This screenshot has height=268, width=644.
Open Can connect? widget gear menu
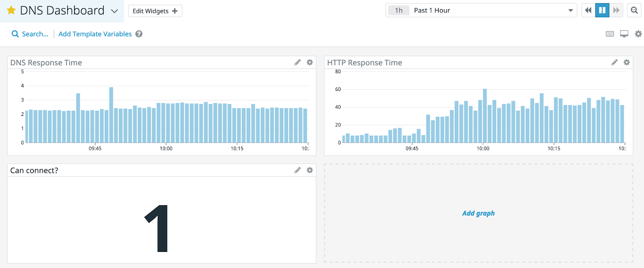click(x=310, y=170)
